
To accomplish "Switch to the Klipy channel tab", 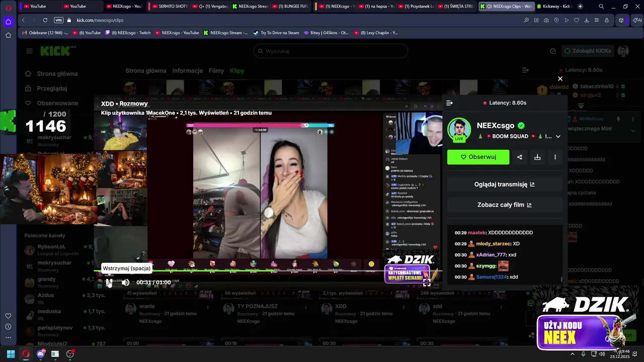I will coord(237,71).
